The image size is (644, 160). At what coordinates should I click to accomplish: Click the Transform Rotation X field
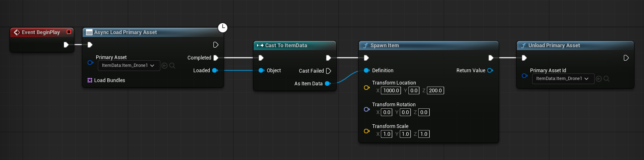click(x=387, y=112)
